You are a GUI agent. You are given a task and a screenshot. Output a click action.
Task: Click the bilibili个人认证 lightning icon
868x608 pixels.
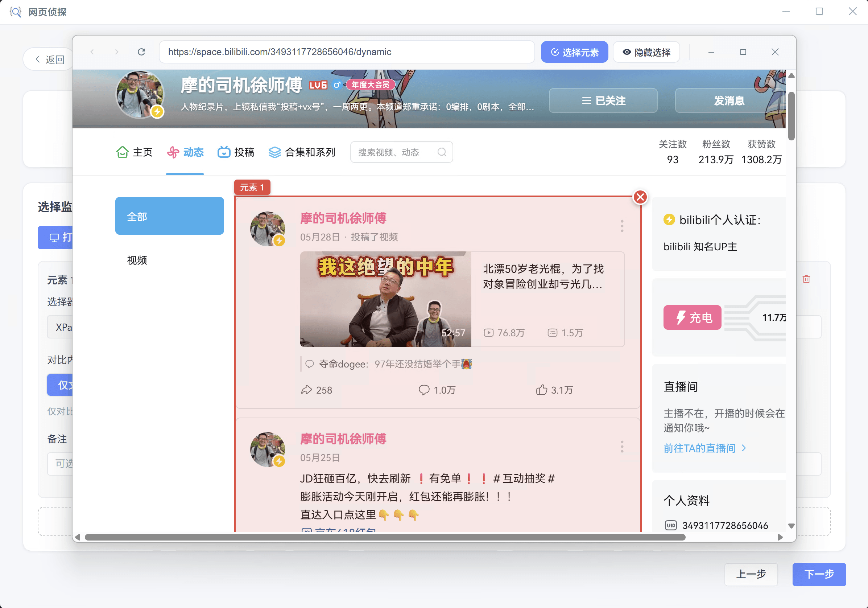[669, 219]
